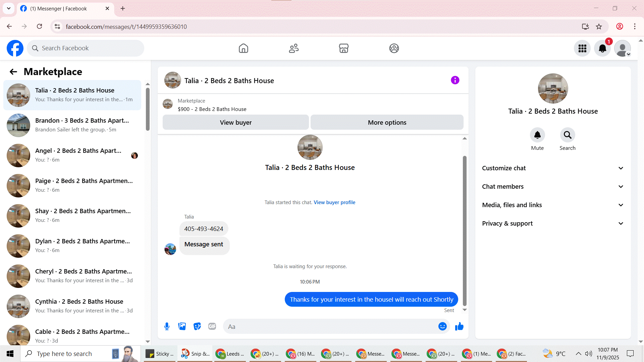Screen dimensions: 644x362
Task: Open the Friends icon in top navigation
Action: [294, 48]
